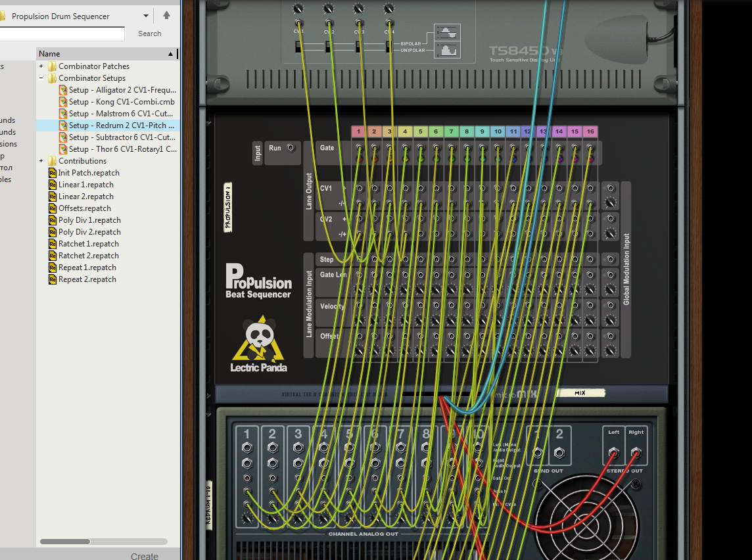
Task: Click Redrum channel 1 top audio jack
Action: coord(247,448)
